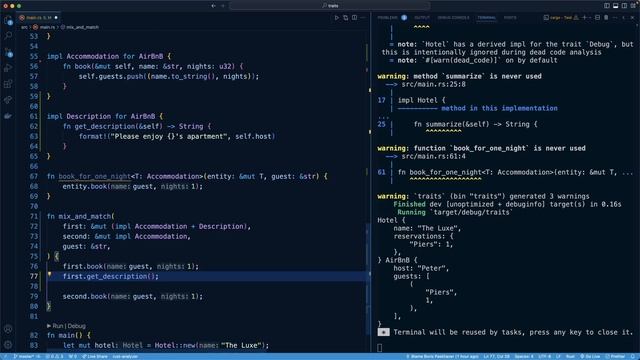This screenshot has width=640, height=360.
Task: Open the Accounts menu icon
Action: coord(8,329)
